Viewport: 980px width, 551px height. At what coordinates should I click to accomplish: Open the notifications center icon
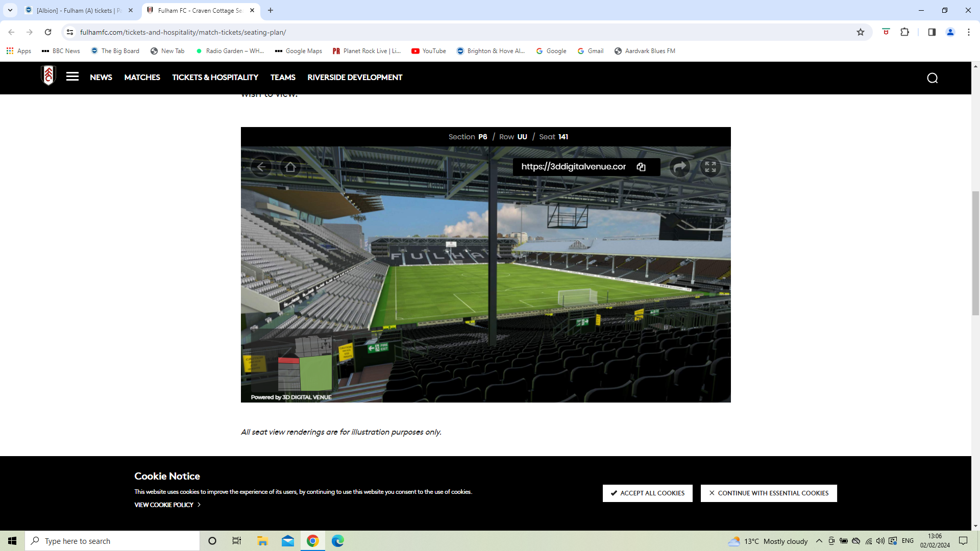(x=963, y=541)
